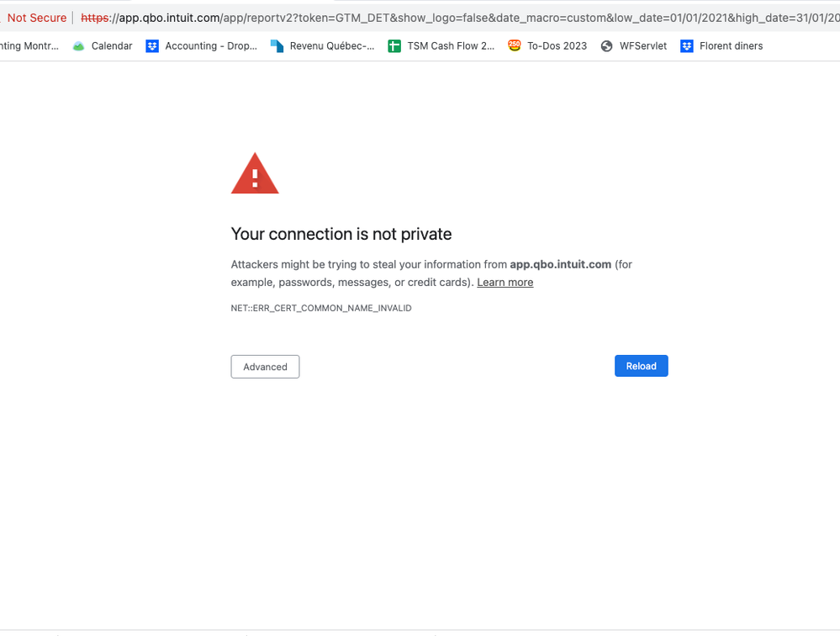The image size is (840, 636).
Task: Click the red warning triangle icon
Action: tap(255, 174)
